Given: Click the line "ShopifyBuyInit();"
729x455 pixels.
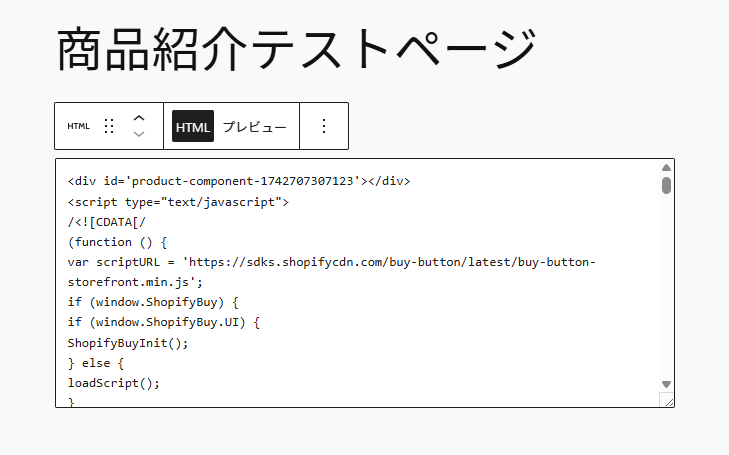Looking at the screenshot, I should [x=128, y=343].
